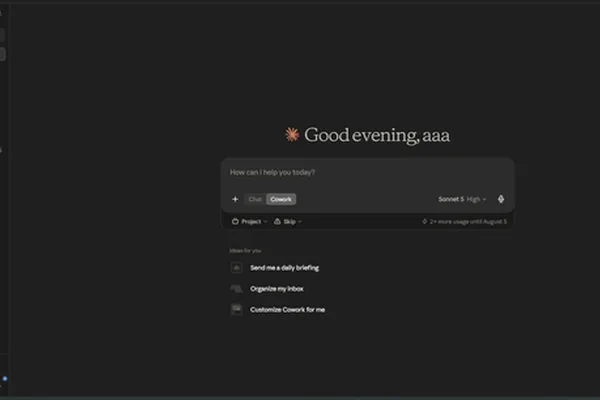Image resolution: width=600 pixels, height=400 pixels.
Task: Click the warning triangle icon next to Skip
Action: (x=277, y=221)
